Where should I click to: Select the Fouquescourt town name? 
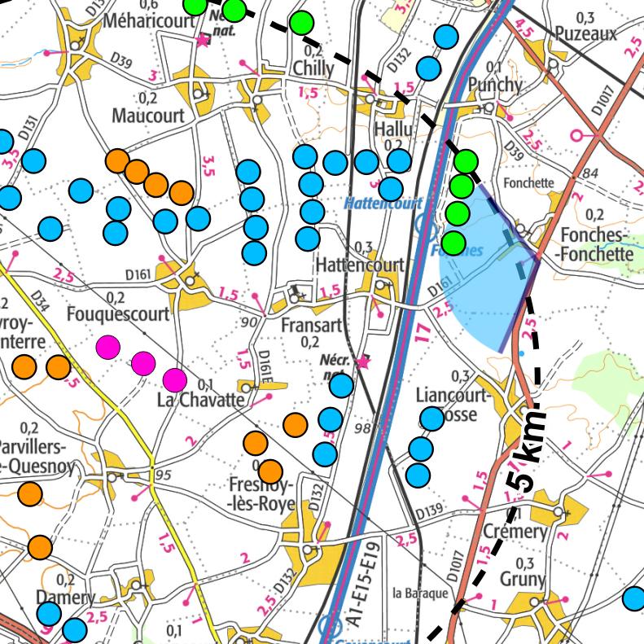click(x=118, y=313)
